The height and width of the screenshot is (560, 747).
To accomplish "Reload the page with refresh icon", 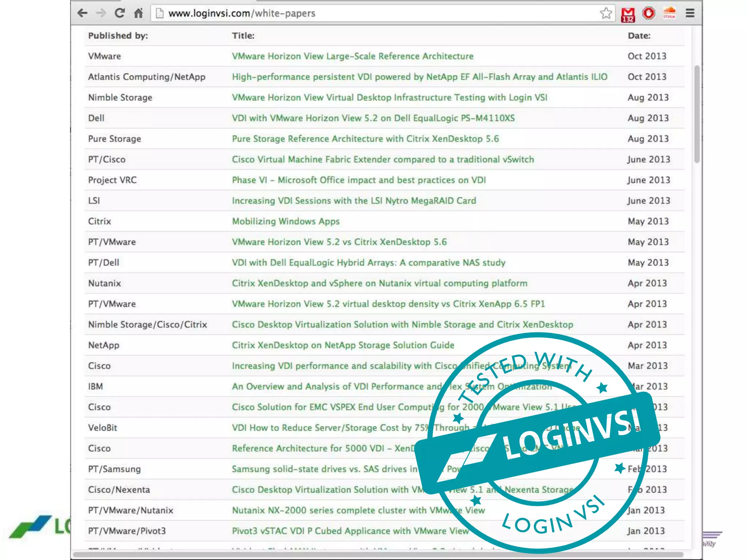I will (120, 13).
